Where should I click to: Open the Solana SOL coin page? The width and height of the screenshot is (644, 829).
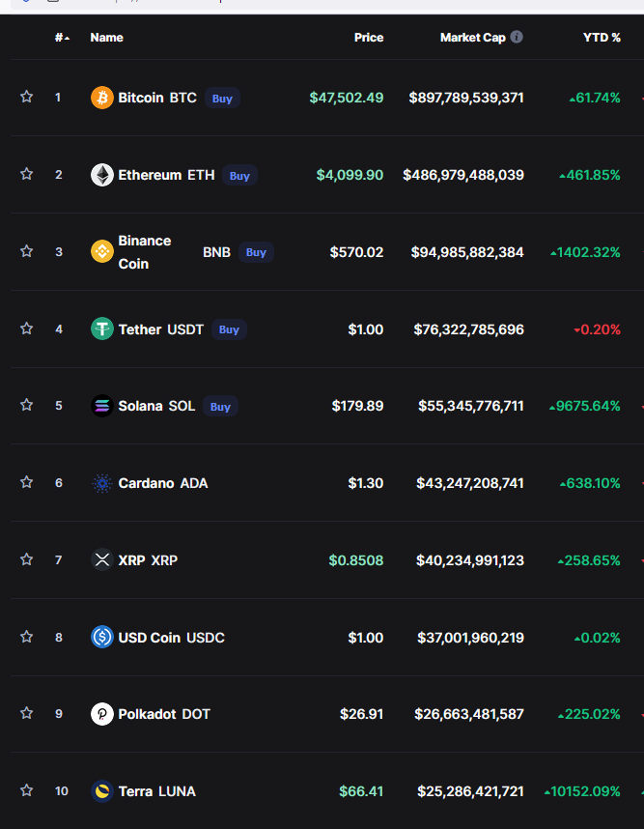156,406
